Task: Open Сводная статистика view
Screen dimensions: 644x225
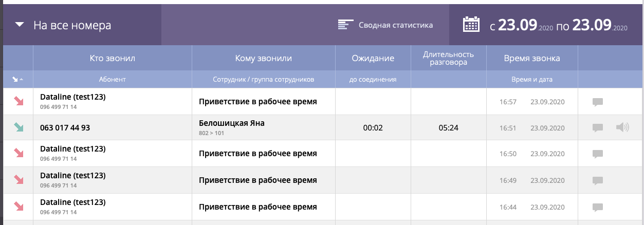Action: [x=395, y=25]
